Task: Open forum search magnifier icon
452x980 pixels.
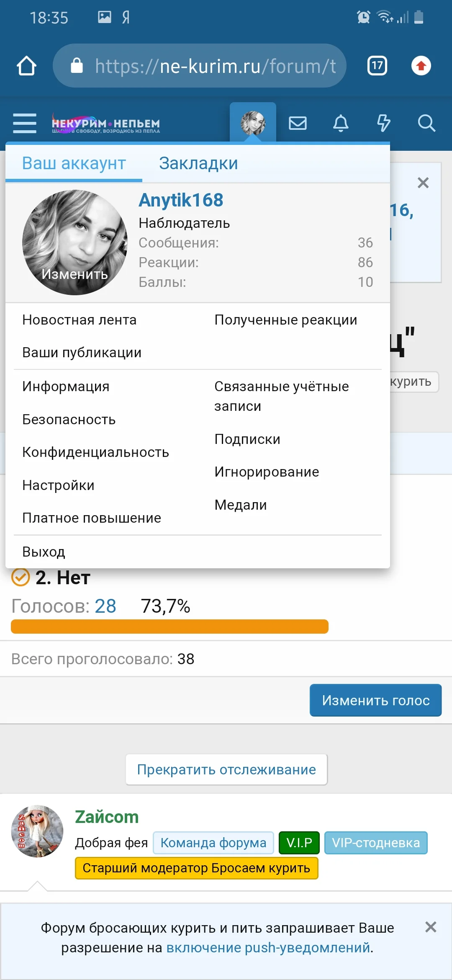Action: coord(426,123)
